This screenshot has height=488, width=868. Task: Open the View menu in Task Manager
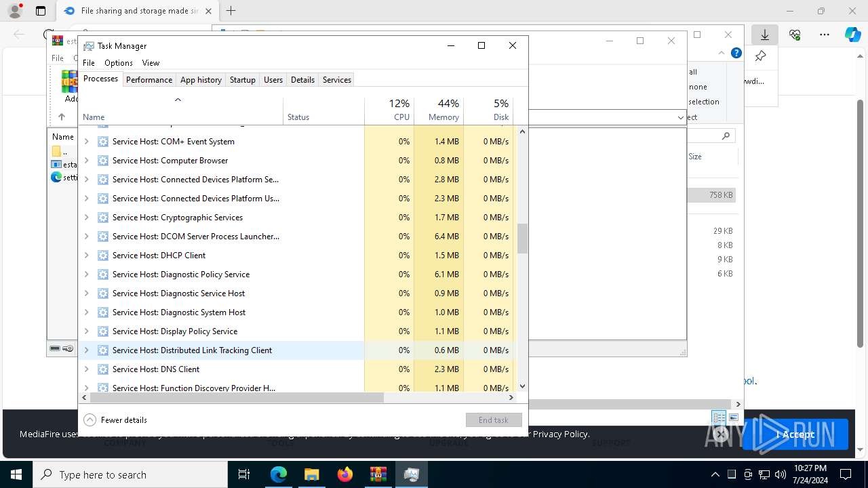click(151, 62)
